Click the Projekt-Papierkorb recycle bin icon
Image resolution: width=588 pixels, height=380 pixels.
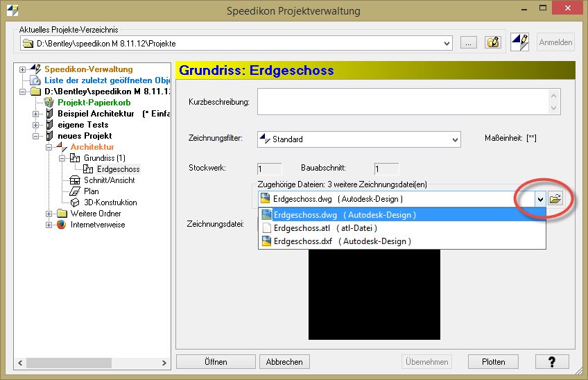[49, 103]
